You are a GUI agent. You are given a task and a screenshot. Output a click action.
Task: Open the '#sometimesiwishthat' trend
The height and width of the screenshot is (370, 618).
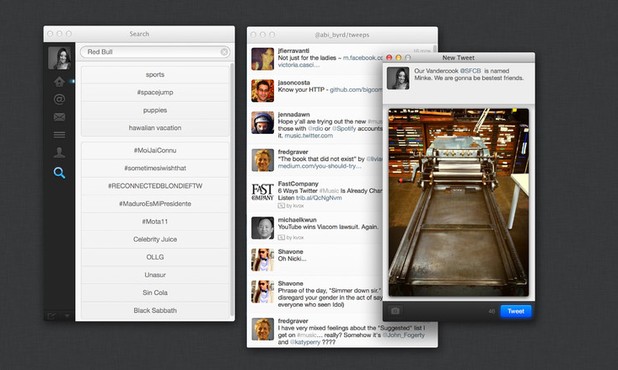[x=155, y=168]
